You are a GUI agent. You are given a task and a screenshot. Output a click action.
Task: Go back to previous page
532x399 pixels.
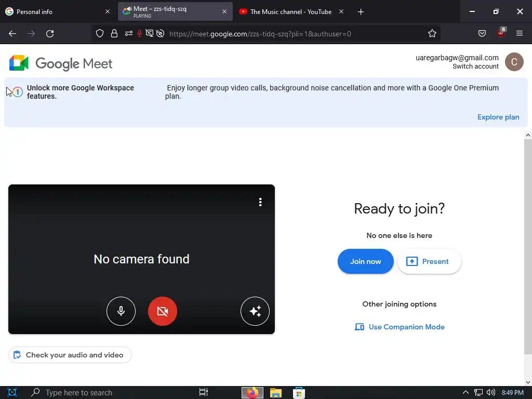12,34
